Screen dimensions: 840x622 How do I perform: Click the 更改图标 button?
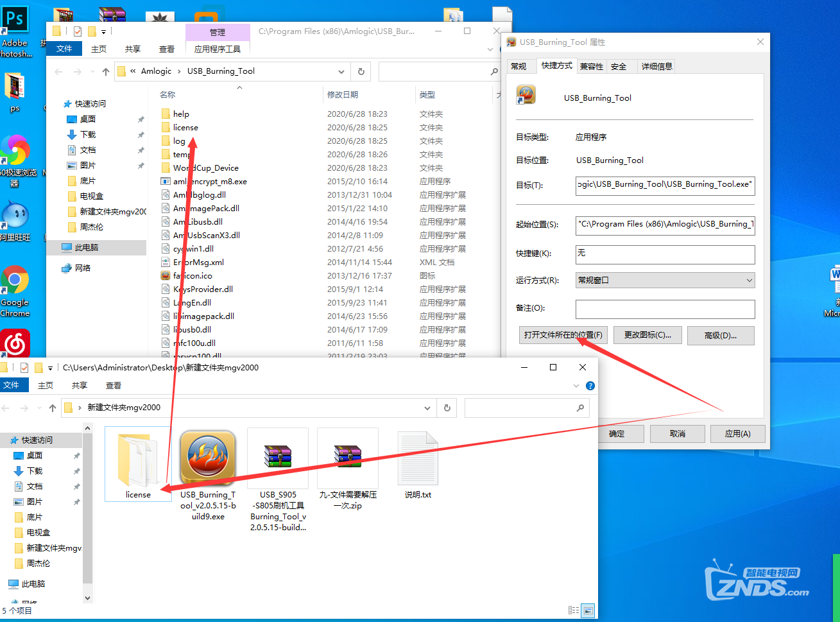[x=647, y=335]
